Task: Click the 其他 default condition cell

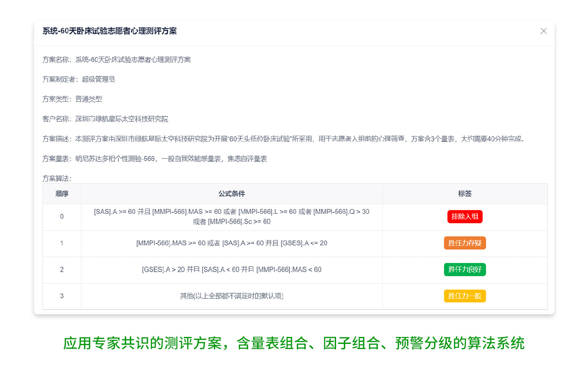Action: coord(232,296)
